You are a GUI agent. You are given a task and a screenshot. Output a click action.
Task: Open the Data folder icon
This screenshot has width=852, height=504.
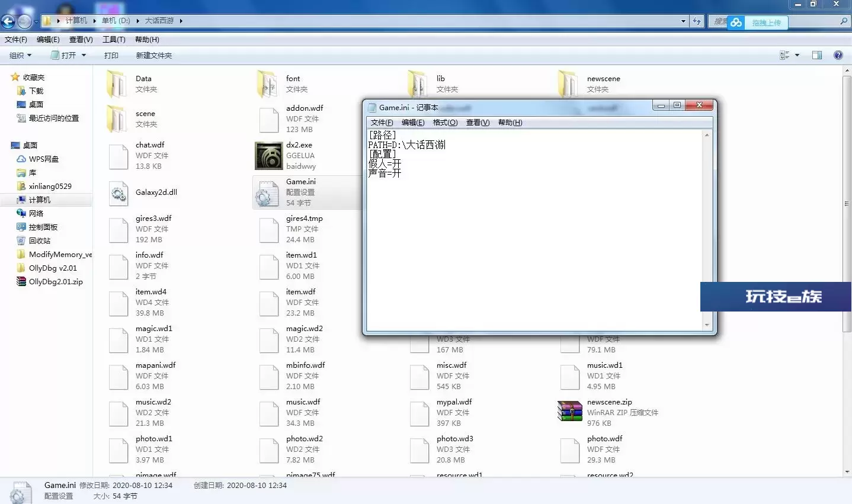116,84
